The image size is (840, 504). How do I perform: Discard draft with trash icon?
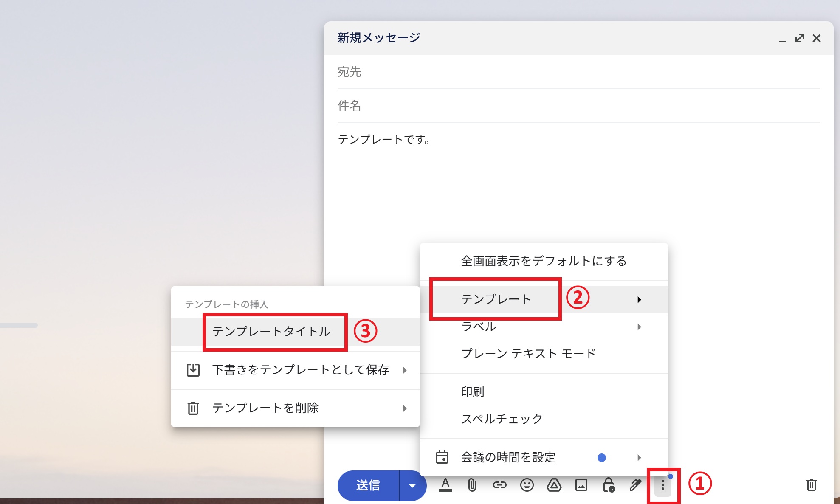(811, 485)
